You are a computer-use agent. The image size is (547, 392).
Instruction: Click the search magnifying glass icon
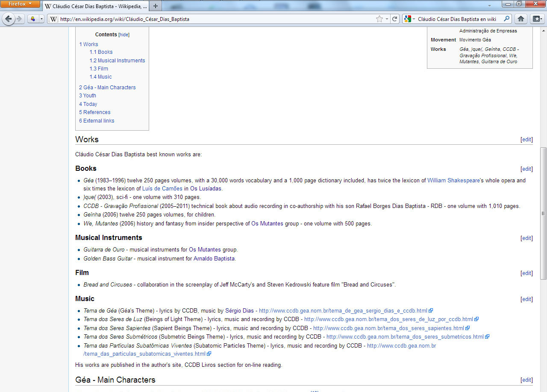[x=506, y=19]
